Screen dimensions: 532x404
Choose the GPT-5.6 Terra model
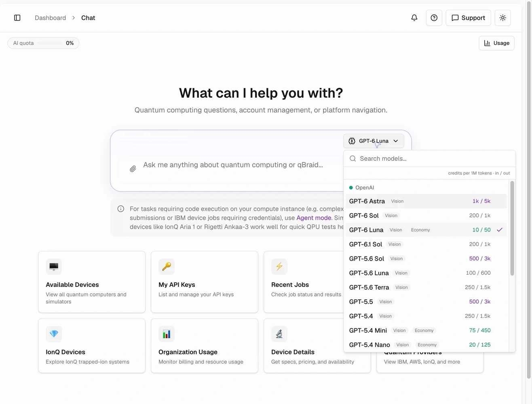tap(426, 287)
